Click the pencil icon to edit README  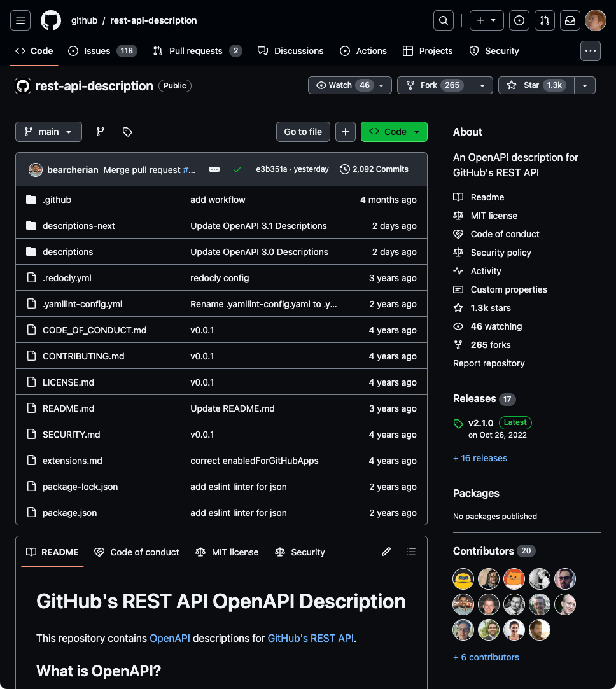click(x=386, y=552)
